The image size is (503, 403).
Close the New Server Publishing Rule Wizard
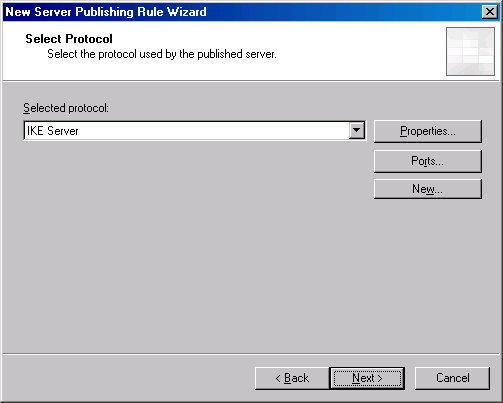(490, 12)
